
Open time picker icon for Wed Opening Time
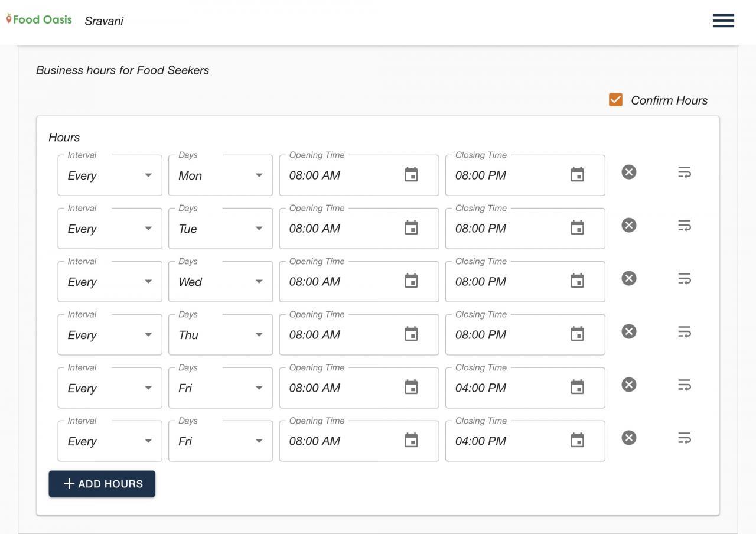pyautogui.click(x=411, y=281)
